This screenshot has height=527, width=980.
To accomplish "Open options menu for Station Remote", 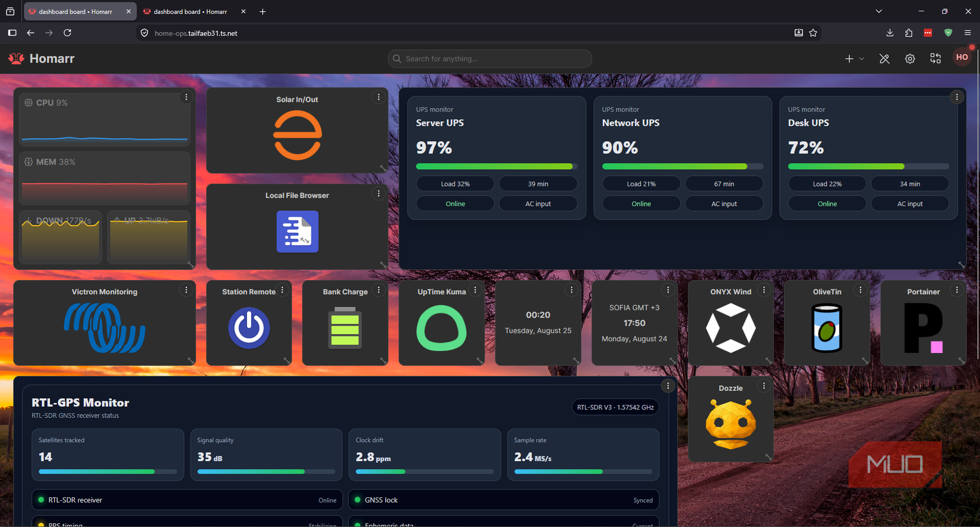I will (282, 290).
